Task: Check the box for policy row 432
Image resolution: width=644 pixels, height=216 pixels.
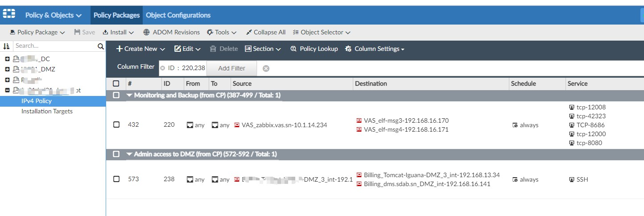Action: coord(116,125)
